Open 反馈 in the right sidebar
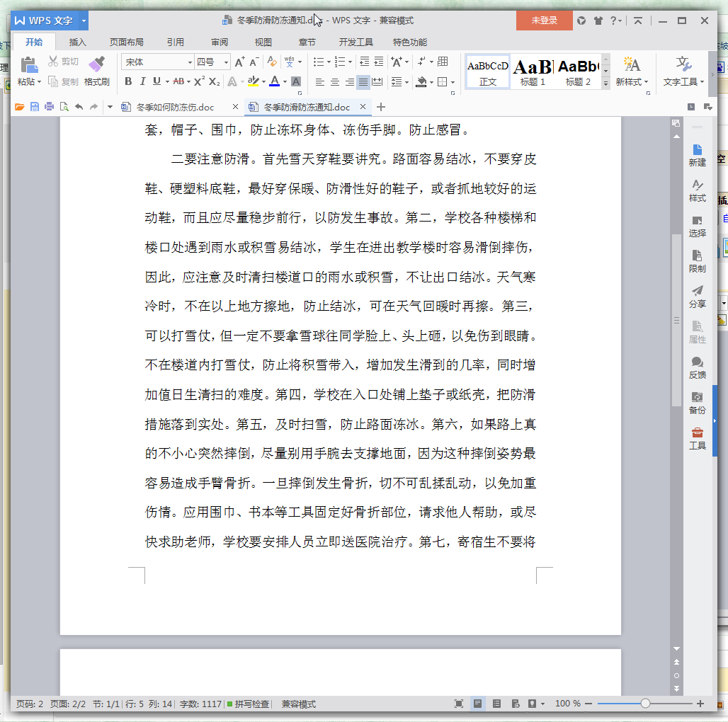The image size is (728, 722). click(x=698, y=367)
